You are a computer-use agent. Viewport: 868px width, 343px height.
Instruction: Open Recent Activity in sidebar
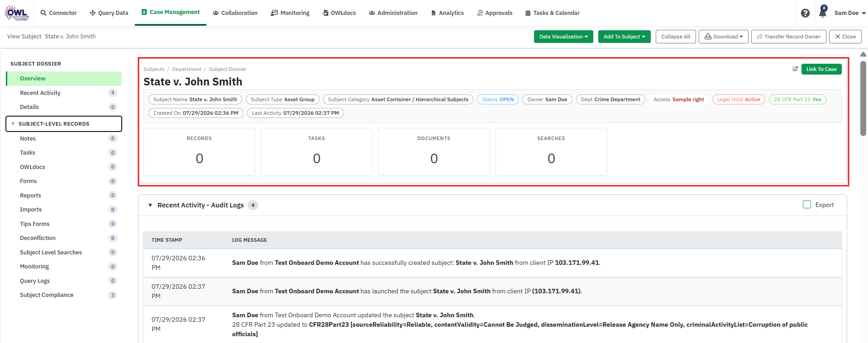pyautogui.click(x=64, y=93)
